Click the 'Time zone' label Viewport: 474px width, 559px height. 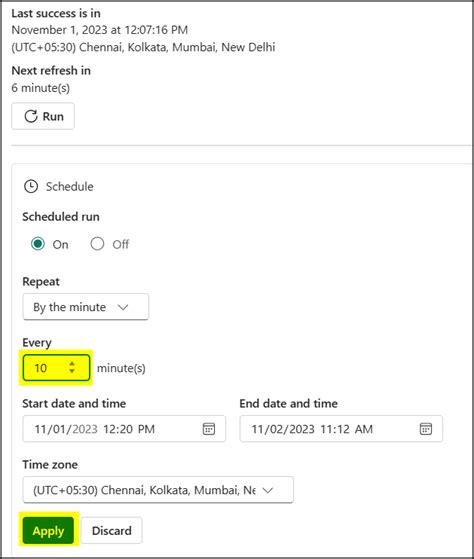tap(50, 465)
